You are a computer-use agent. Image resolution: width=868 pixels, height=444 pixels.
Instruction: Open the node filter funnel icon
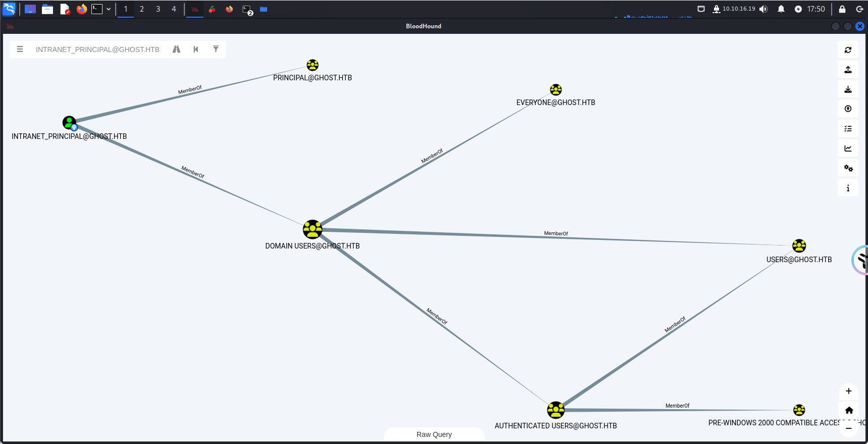pyautogui.click(x=216, y=50)
